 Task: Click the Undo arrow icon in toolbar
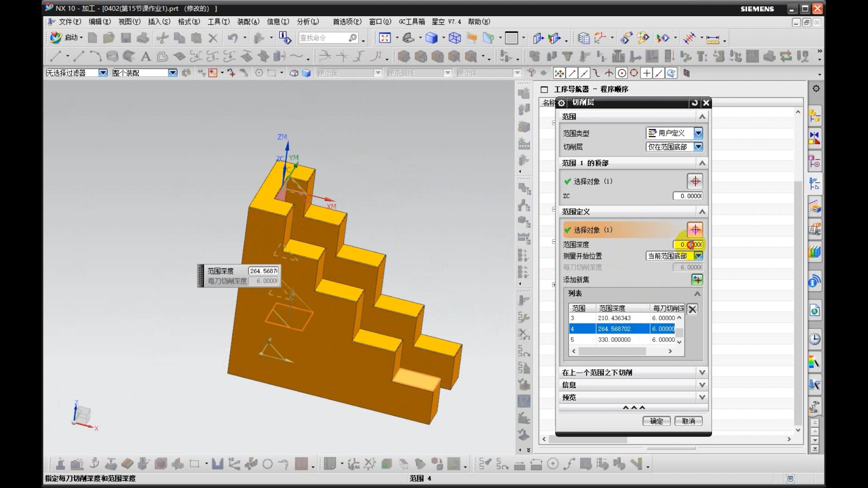pyautogui.click(x=232, y=38)
